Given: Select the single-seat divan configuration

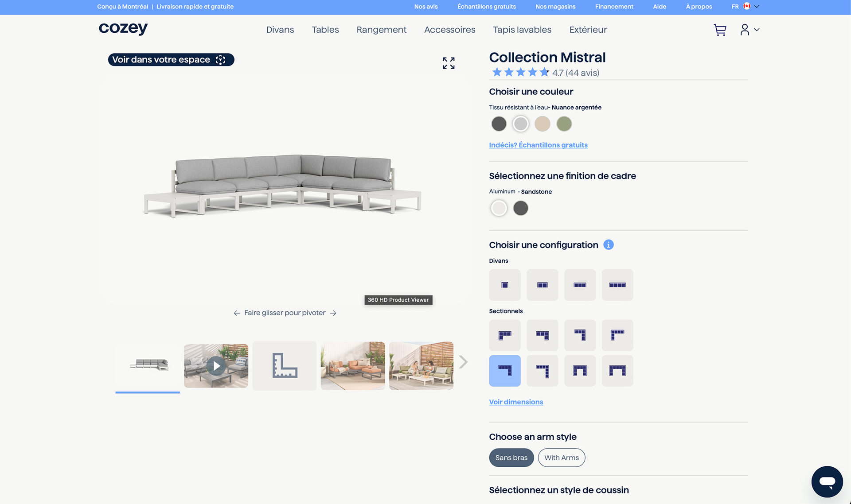Looking at the screenshot, I should 505,285.
